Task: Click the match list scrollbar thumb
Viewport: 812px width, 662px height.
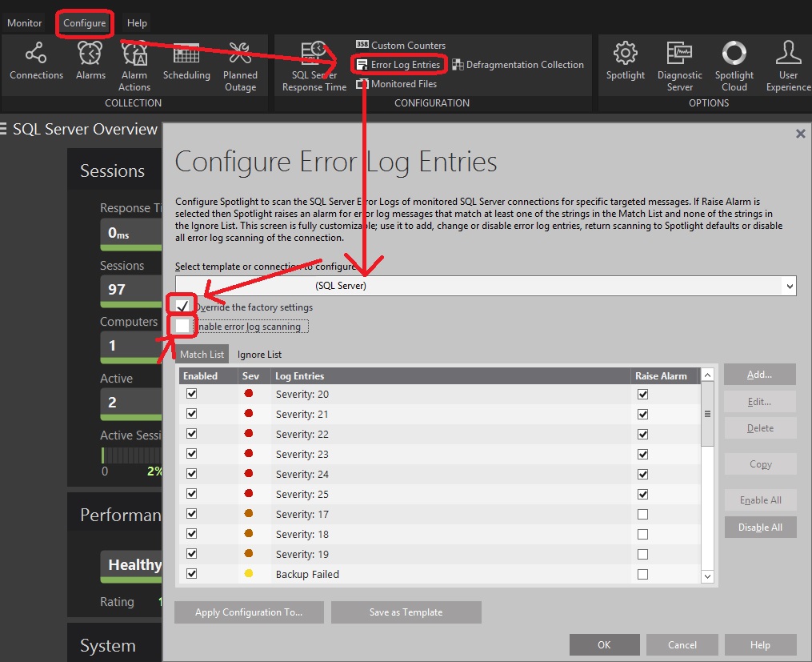Action: [x=707, y=414]
